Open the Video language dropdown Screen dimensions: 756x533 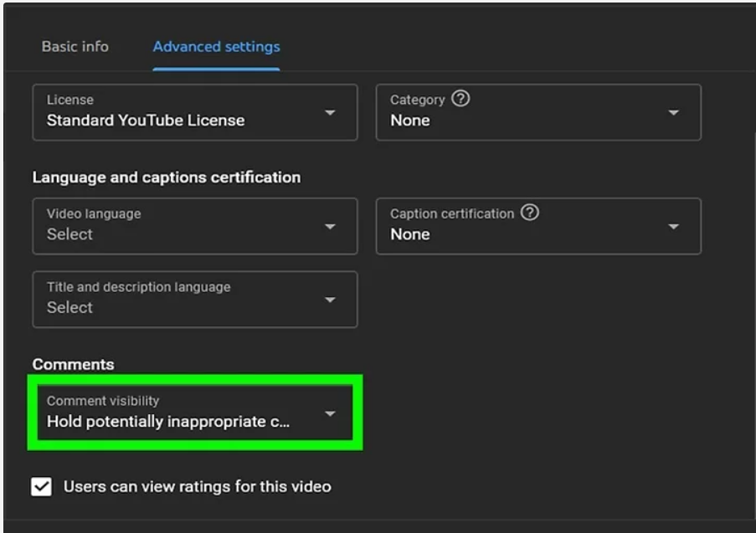195,226
